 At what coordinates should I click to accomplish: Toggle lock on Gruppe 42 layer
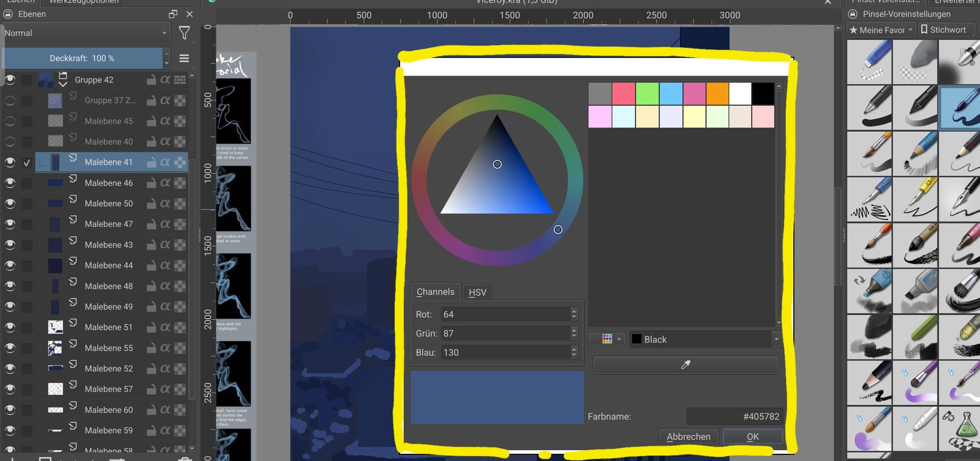[152, 80]
